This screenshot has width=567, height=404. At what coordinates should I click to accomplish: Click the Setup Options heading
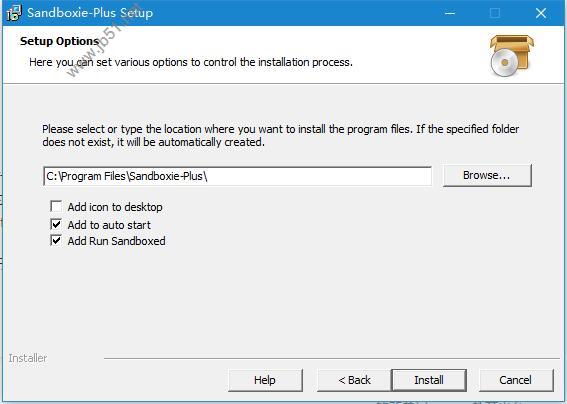pos(60,41)
